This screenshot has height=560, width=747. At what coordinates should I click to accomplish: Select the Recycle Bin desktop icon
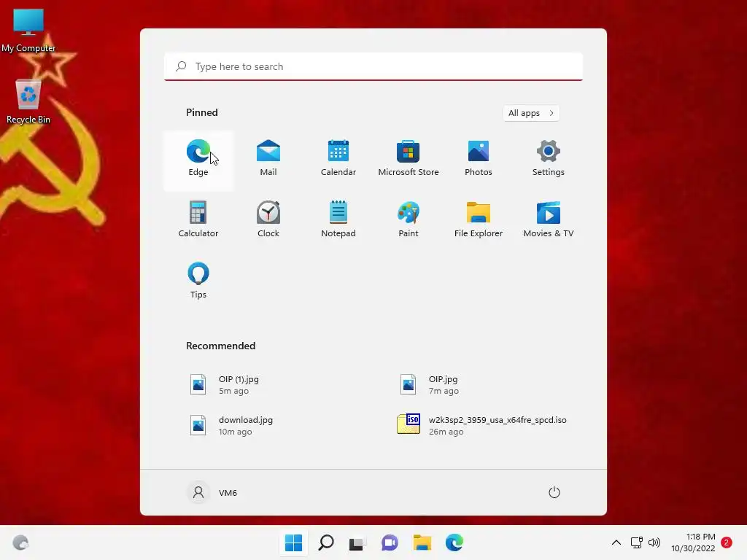click(x=28, y=102)
